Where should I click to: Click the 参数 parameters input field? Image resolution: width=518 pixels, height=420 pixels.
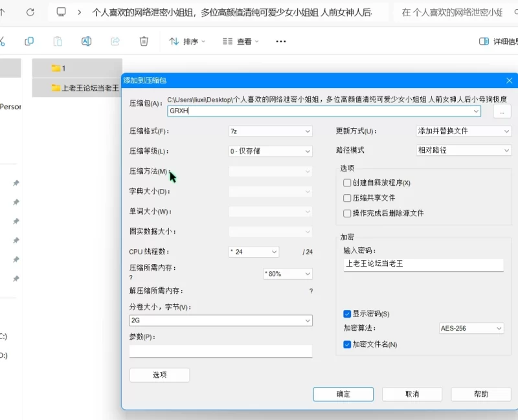(221, 351)
